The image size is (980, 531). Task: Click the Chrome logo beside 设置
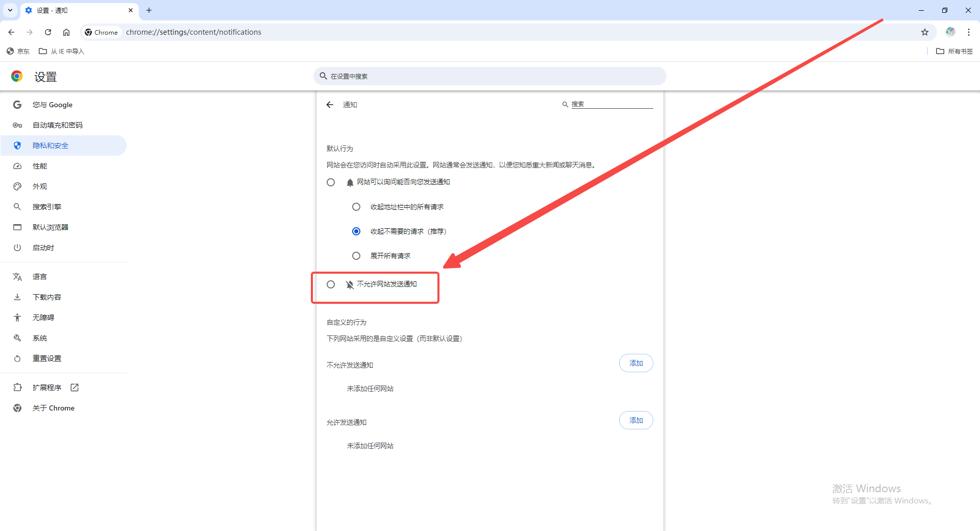(x=17, y=77)
